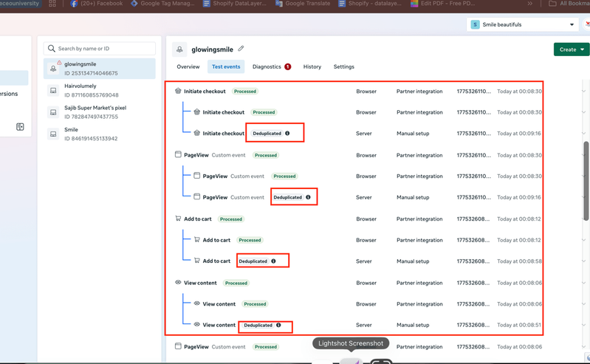Viewport: 590px width, 364px height.
Task: Switch to the Overview tab
Action: coord(188,66)
